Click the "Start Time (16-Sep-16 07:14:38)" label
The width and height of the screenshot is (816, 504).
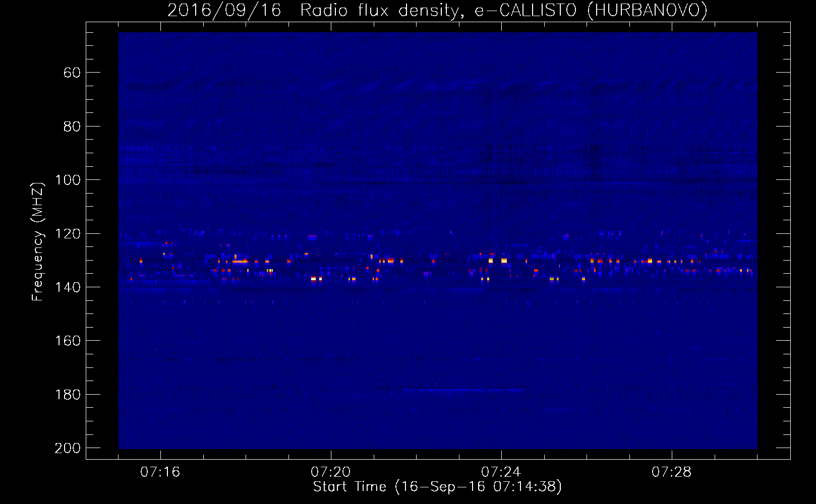point(437,487)
